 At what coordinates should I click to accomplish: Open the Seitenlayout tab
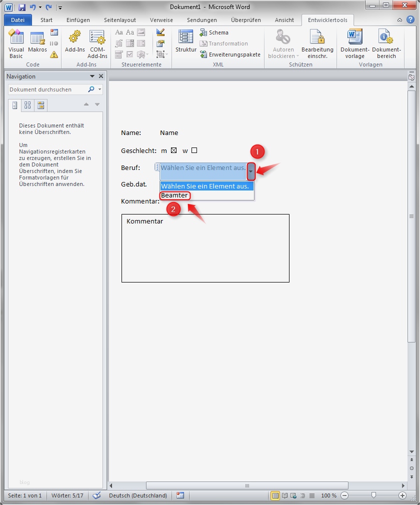pos(120,20)
